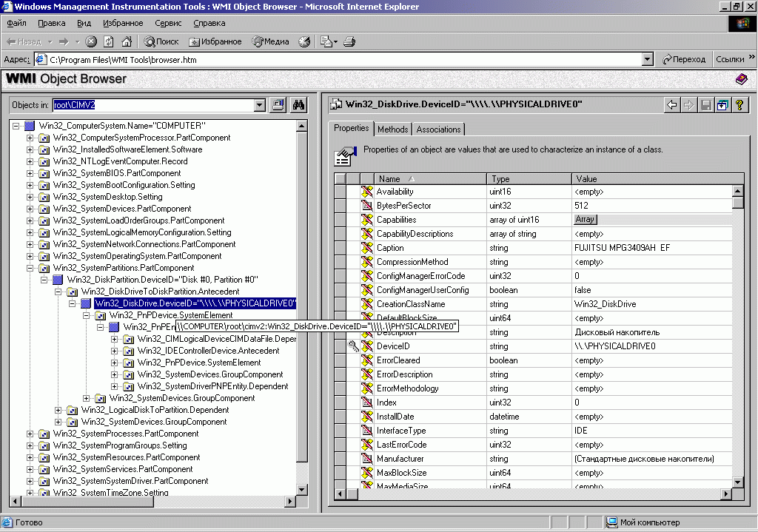Expand Win32_IDEControllerDevice.Antecedent node
Image resolution: width=758 pixels, height=532 pixels.
pyautogui.click(x=115, y=351)
